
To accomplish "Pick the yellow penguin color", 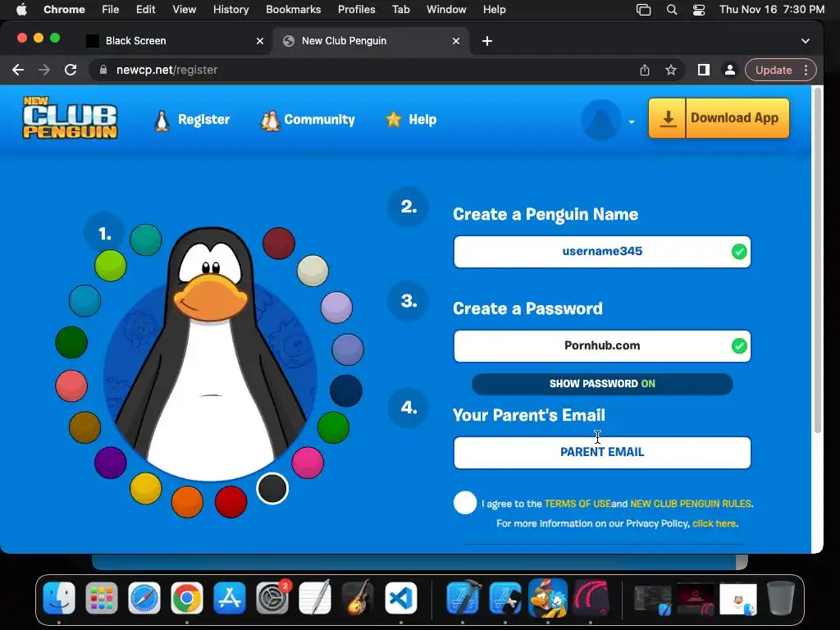I will [146, 489].
